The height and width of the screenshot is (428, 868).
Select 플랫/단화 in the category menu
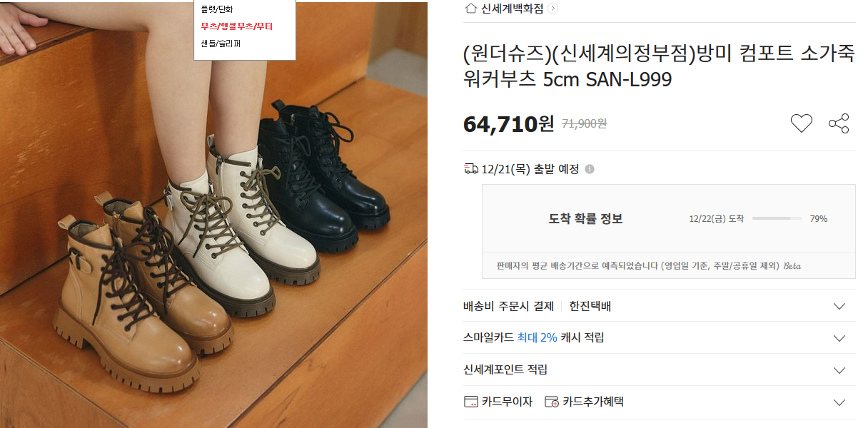(217, 9)
